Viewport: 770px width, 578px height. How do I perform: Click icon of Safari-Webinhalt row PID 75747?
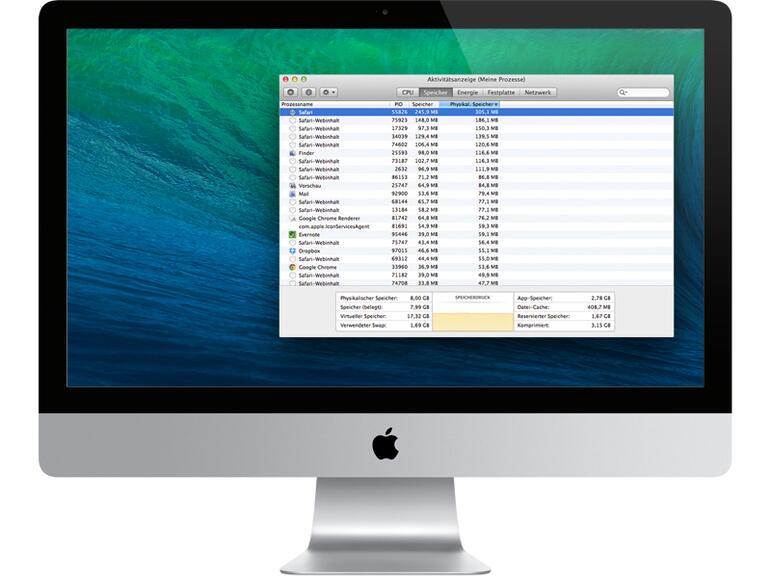[x=293, y=243]
